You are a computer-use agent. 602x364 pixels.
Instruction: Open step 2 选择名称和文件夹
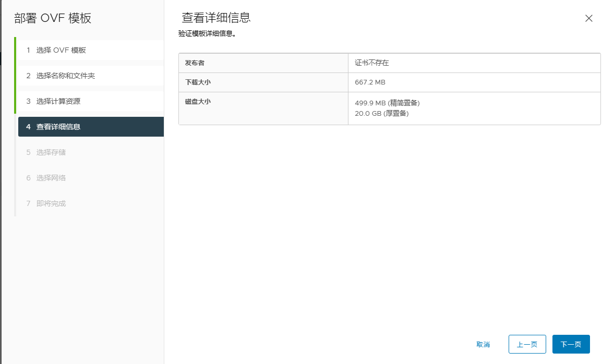(65, 76)
